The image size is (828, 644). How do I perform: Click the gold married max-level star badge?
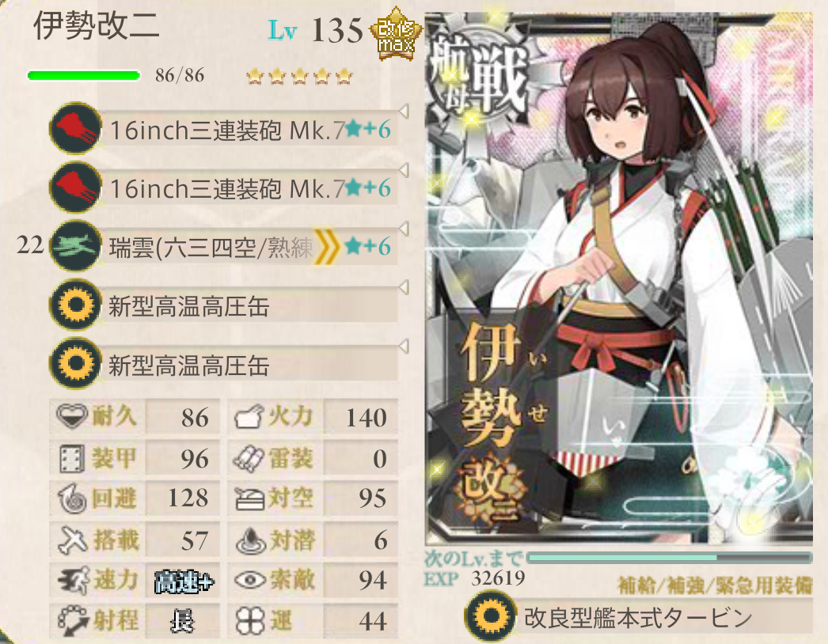click(x=396, y=34)
